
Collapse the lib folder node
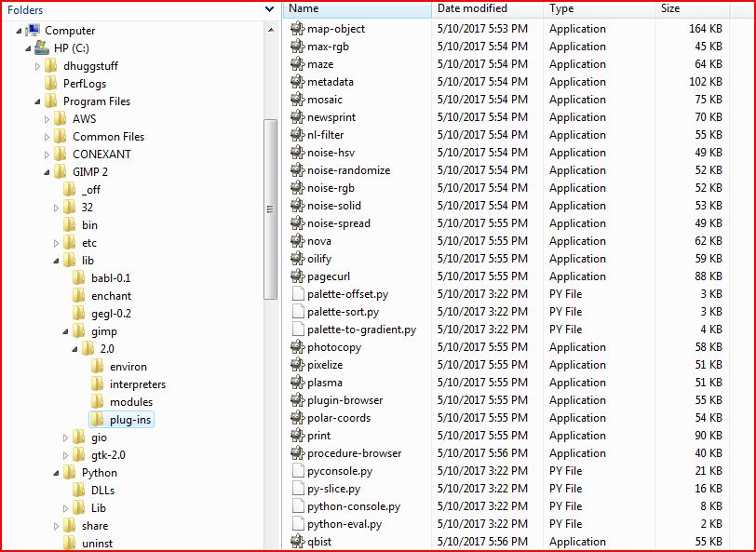point(57,261)
